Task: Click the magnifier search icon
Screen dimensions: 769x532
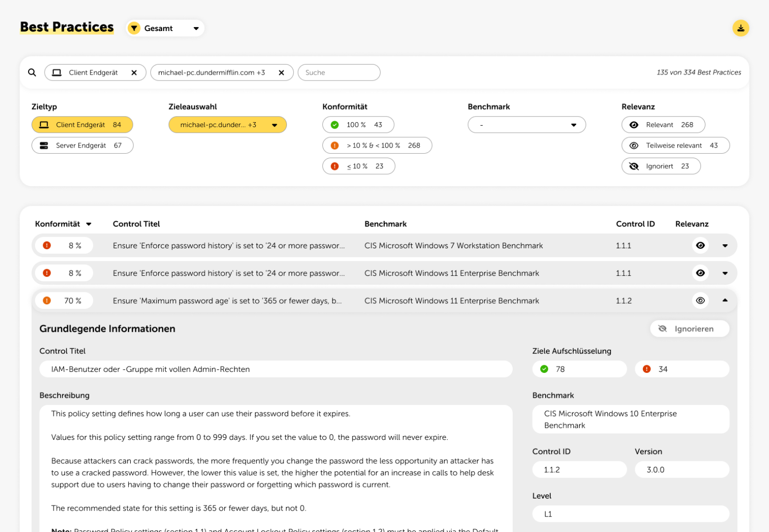Action: pos(32,73)
